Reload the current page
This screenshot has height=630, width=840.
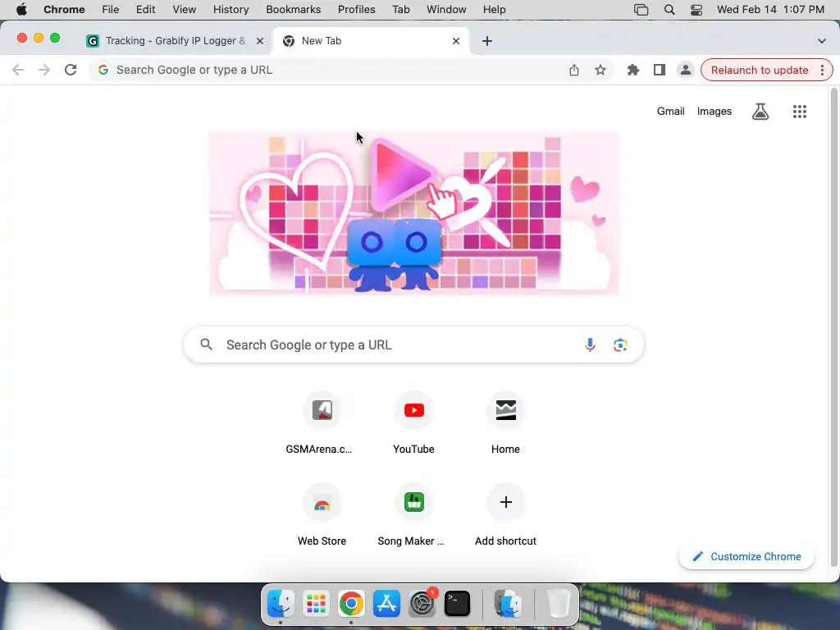71,71
